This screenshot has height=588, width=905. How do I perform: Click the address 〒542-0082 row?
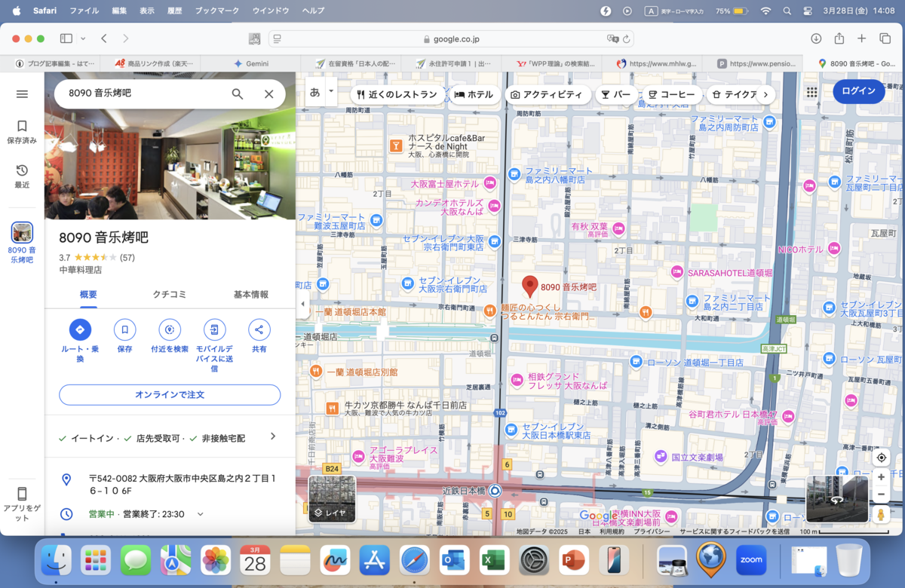pyautogui.click(x=170, y=484)
